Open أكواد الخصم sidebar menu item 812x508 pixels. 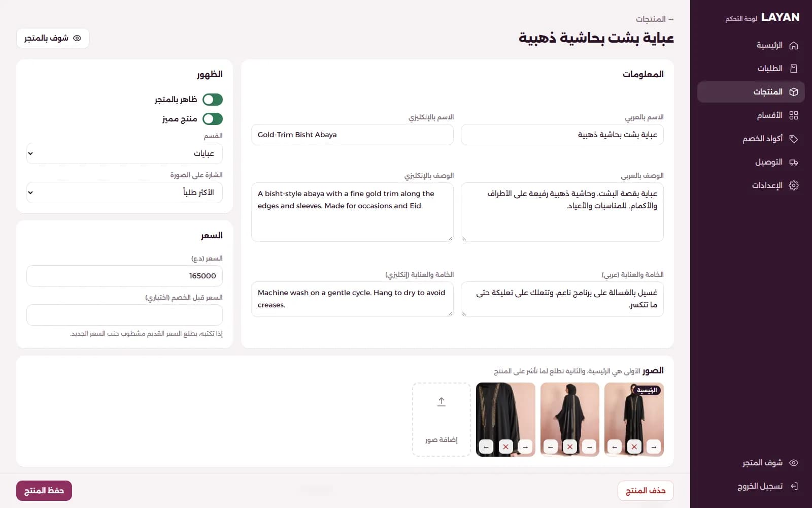[751, 139]
